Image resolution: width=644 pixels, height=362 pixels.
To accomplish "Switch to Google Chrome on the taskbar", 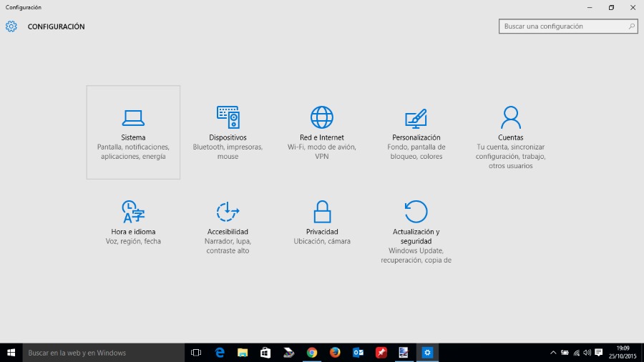I will point(312,353).
